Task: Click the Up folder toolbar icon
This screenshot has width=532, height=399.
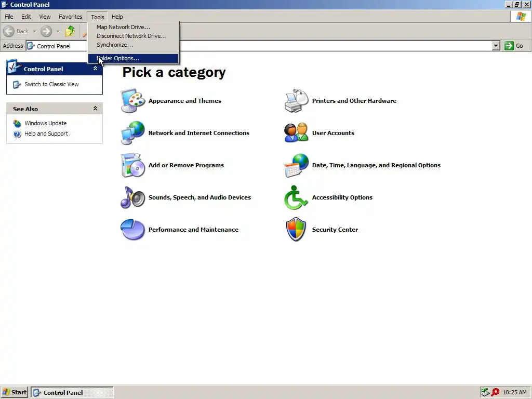Action: point(70,31)
